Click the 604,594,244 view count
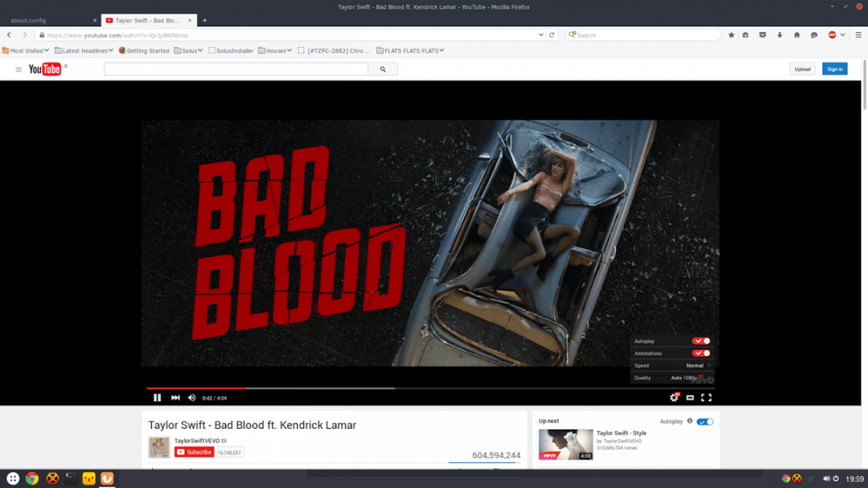Image resolution: width=868 pixels, height=488 pixels. click(x=496, y=455)
